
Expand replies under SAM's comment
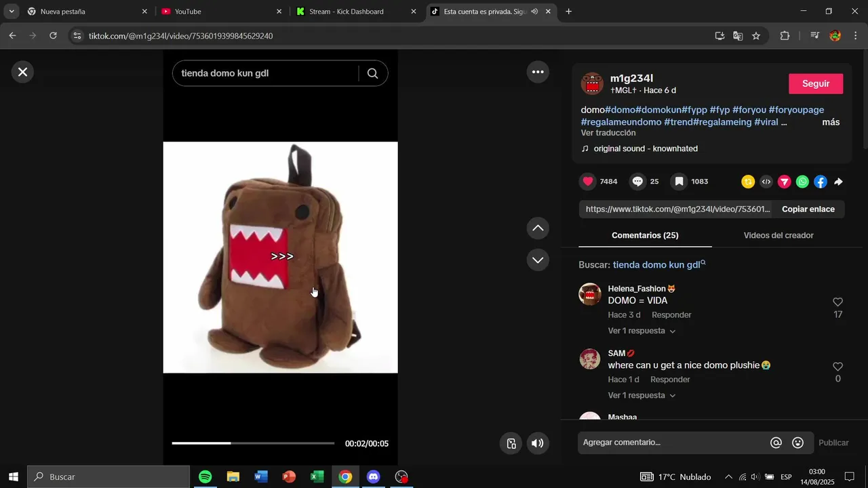pos(642,395)
